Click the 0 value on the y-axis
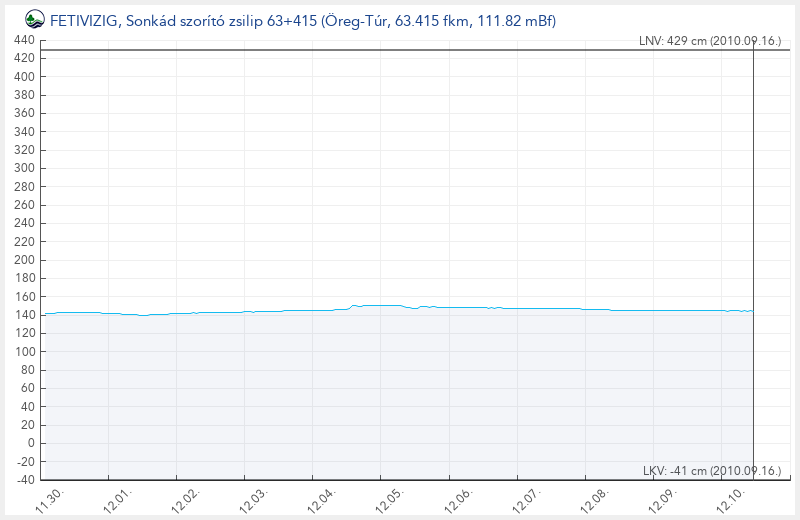This screenshot has height=520, width=800. coord(31,443)
